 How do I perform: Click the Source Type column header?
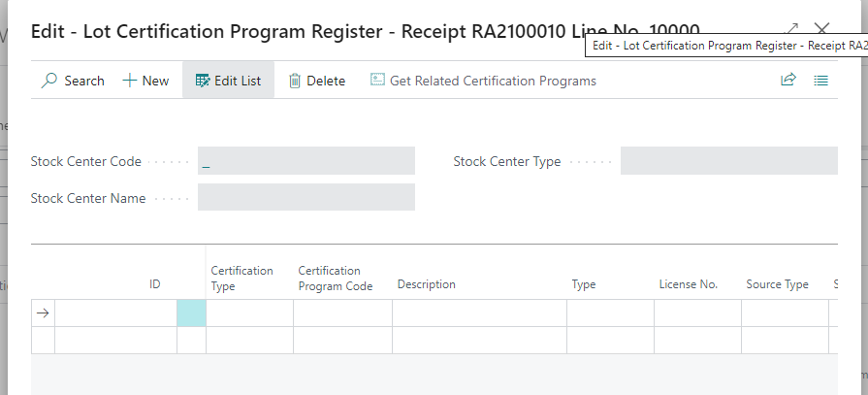[777, 284]
